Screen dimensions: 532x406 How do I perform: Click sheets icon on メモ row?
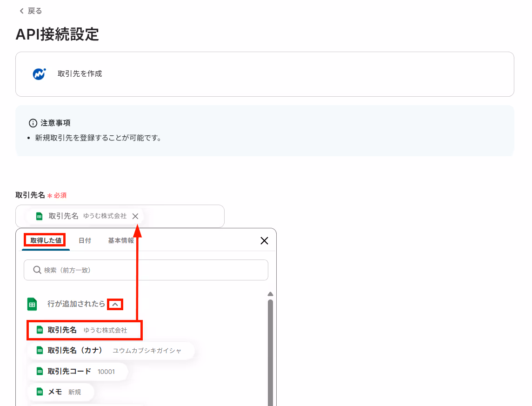(40, 392)
